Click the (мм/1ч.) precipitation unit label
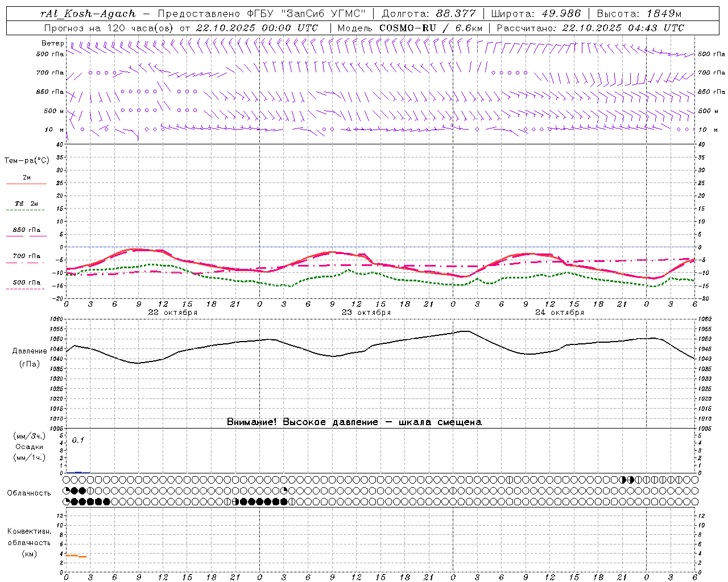 pyautogui.click(x=30, y=458)
